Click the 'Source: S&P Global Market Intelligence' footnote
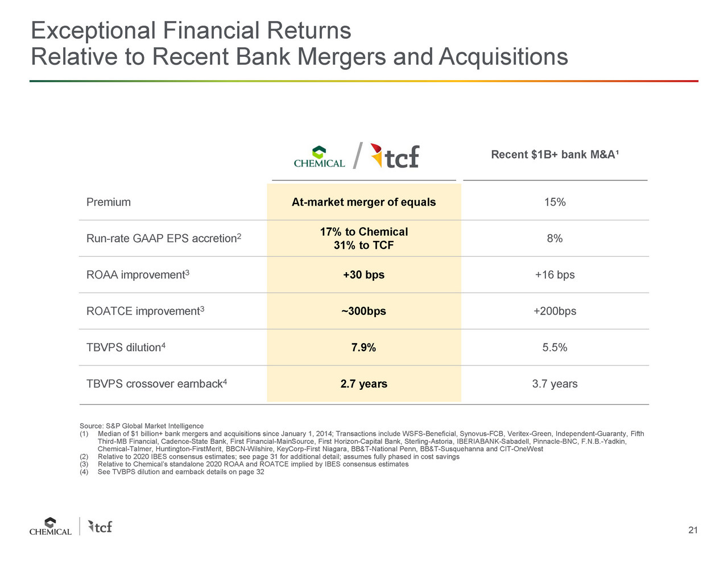This screenshot has width=728, height=562. 142,426
